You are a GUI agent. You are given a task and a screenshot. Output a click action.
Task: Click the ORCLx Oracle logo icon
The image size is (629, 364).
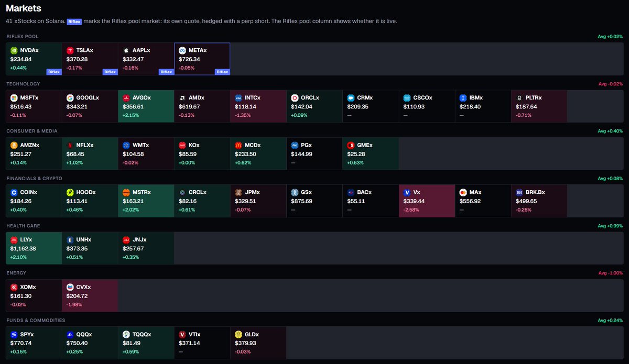[x=295, y=98]
